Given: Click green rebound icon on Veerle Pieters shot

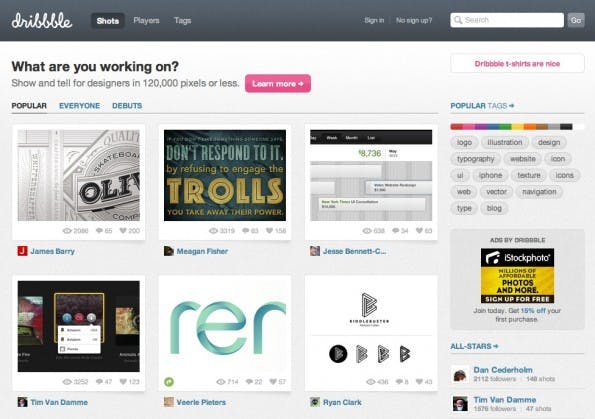Looking at the screenshot, I should 169,382.
